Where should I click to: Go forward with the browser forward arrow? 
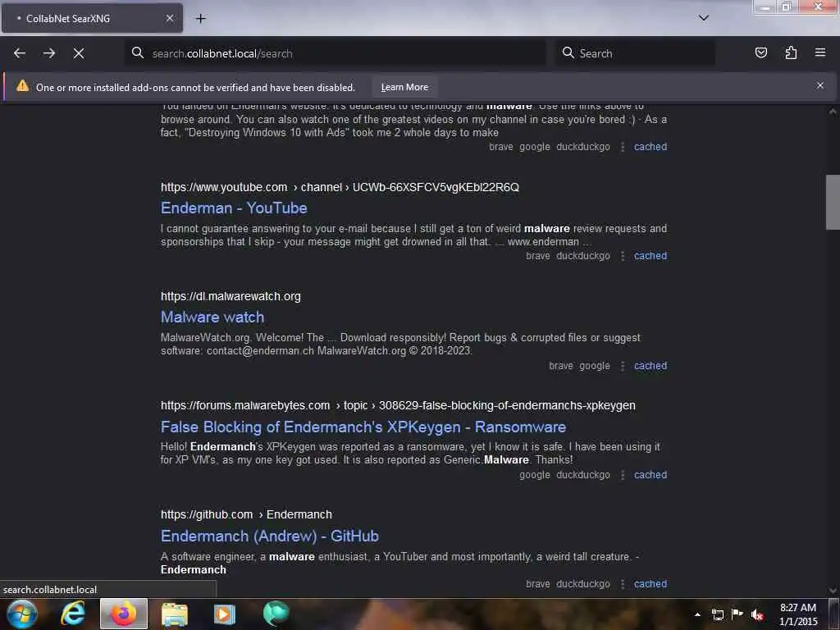[49, 53]
